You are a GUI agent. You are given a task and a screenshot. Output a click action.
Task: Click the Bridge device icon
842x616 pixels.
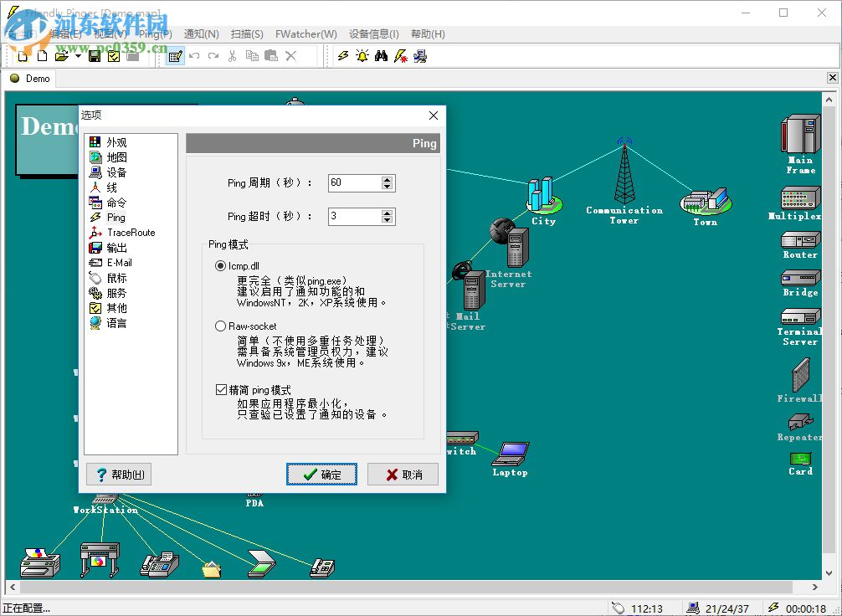tap(800, 278)
